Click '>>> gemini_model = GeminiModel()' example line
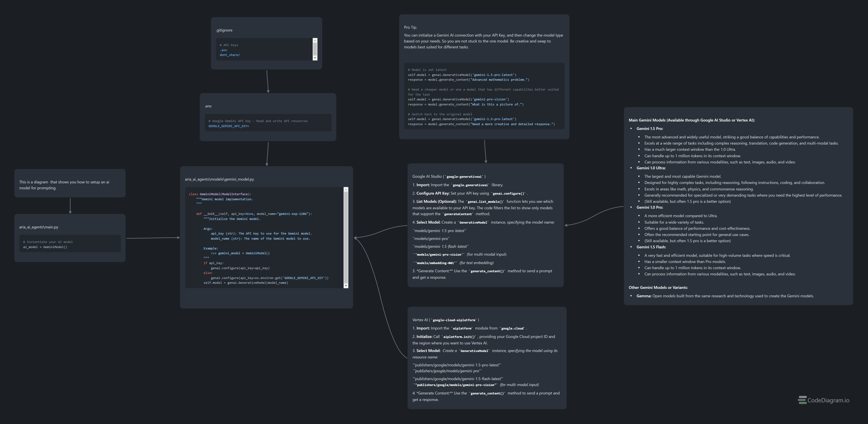 point(240,253)
